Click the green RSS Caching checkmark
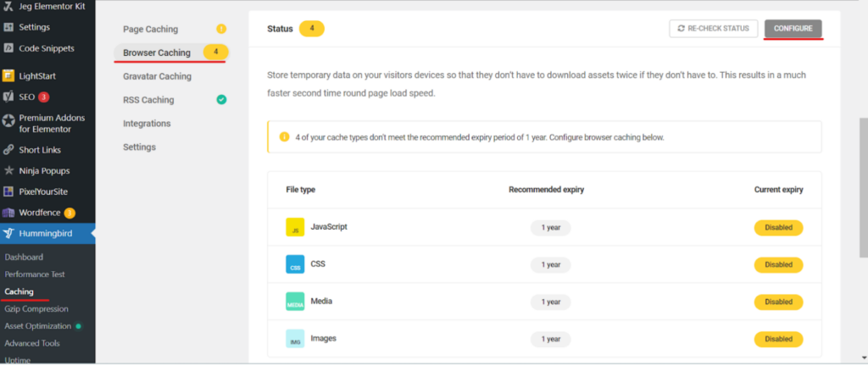Screen dimensions: 868x366 pyautogui.click(x=221, y=100)
